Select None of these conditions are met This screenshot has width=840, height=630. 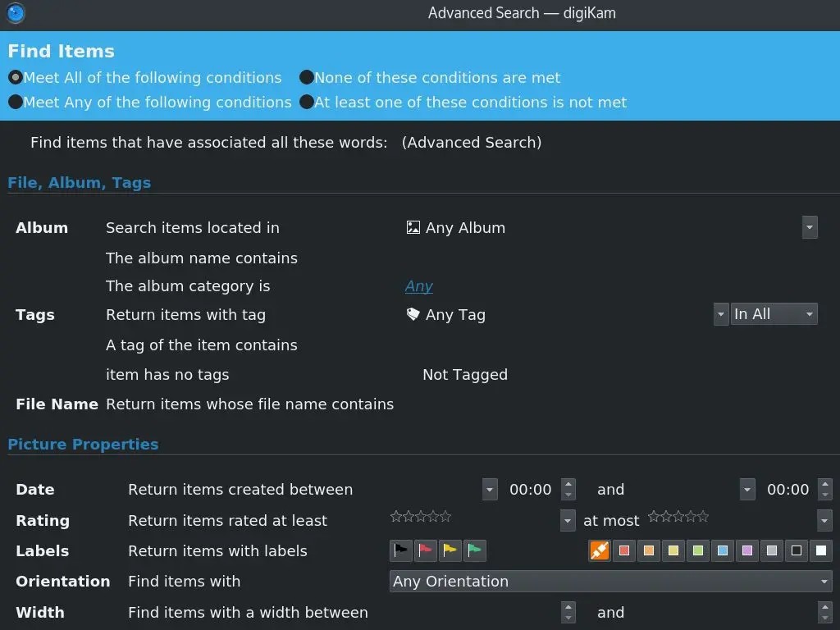[x=307, y=77]
